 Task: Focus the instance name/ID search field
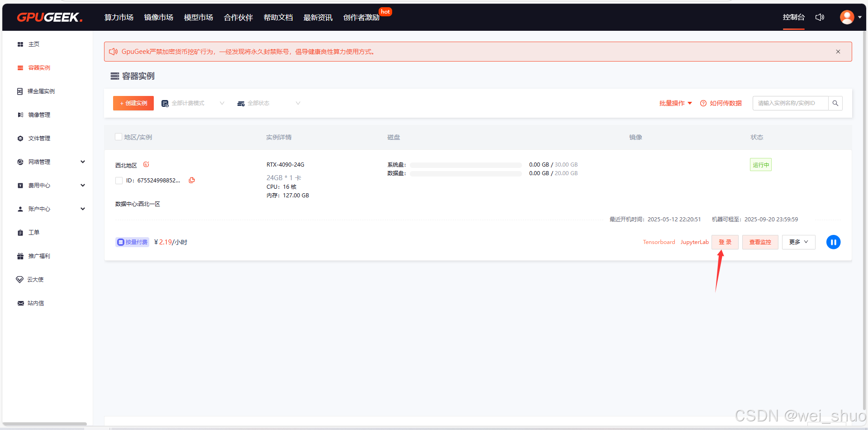(x=791, y=103)
